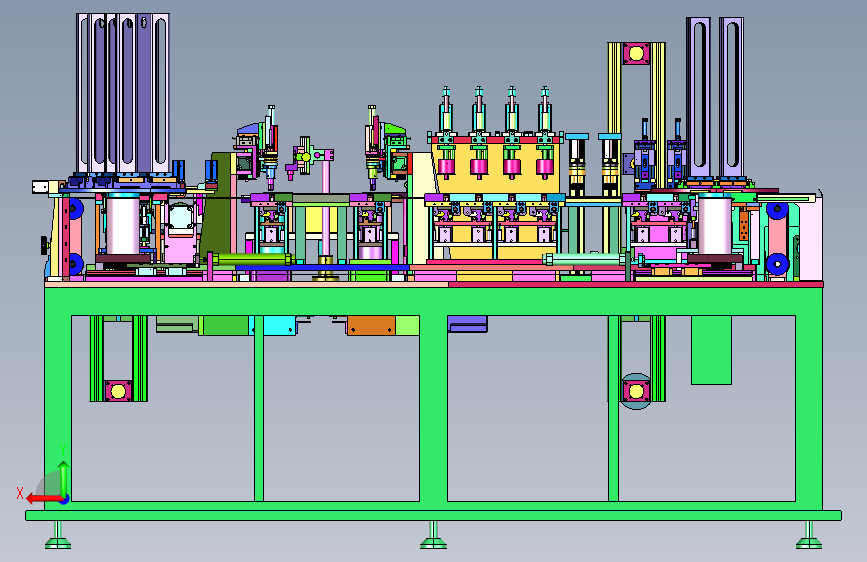The image size is (867, 562).
Task: Select the orange block under the tabletop
Action: click(371, 325)
